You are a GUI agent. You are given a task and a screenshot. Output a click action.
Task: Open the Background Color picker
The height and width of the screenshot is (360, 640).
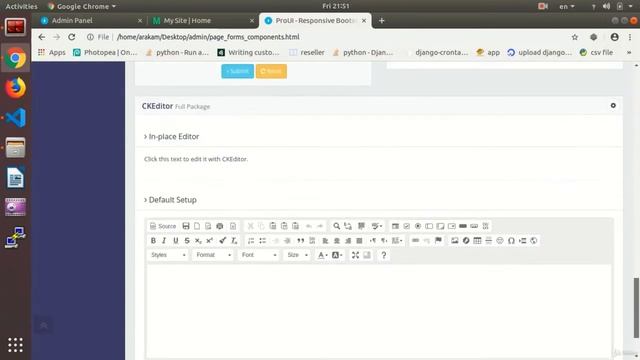[337, 255]
